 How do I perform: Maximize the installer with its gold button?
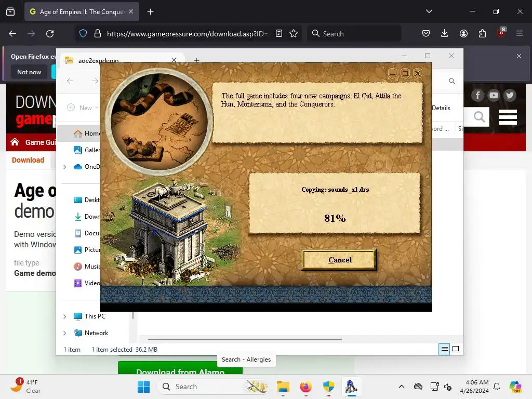[x=405, y=73]
